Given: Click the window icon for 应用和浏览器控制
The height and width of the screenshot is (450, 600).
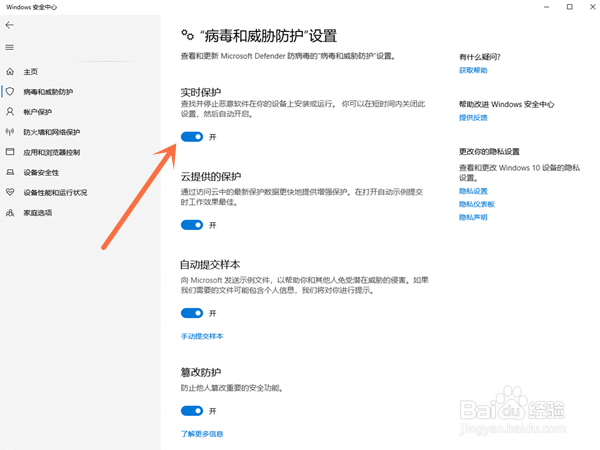Looking at the screenshot, I should 10,152.
